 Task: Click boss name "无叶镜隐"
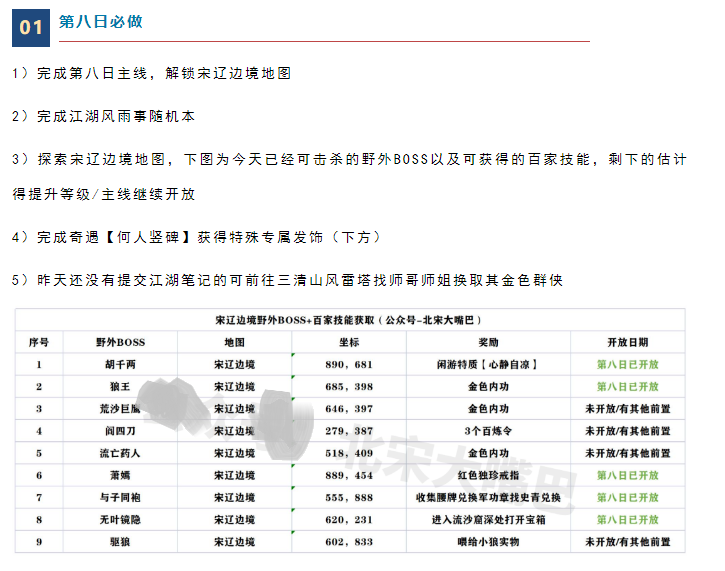click(120, 520)
